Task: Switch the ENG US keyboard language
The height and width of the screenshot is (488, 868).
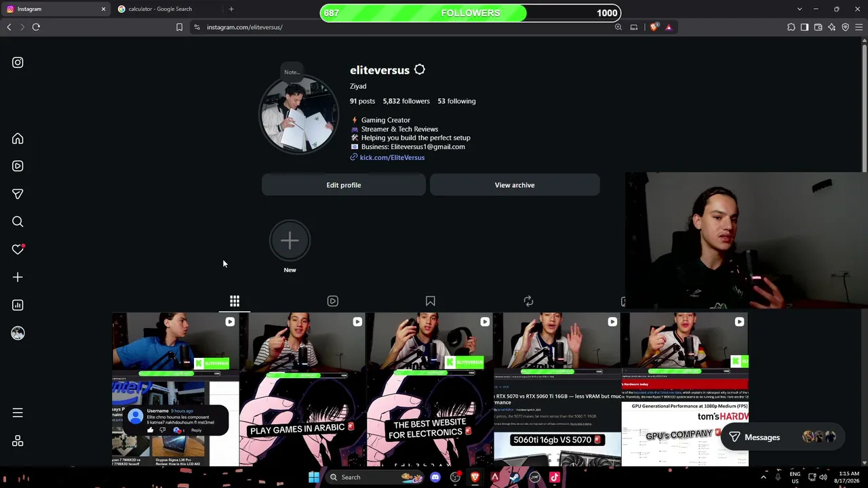Action: (x=795, y=477)
